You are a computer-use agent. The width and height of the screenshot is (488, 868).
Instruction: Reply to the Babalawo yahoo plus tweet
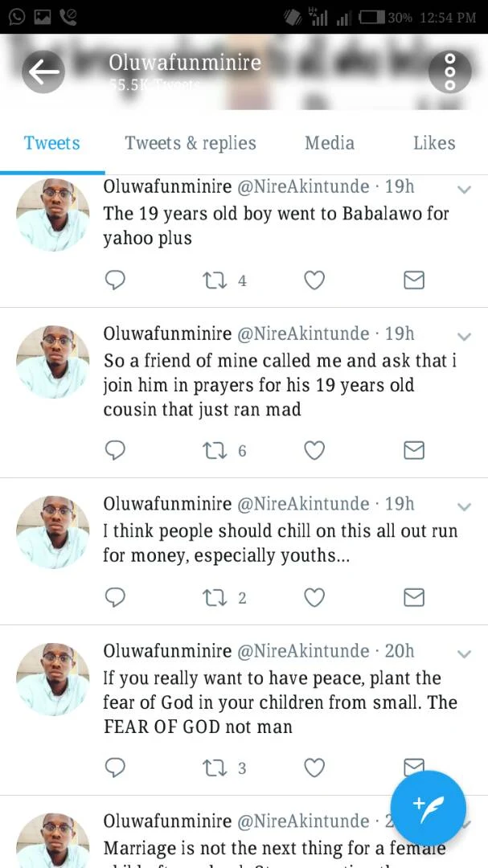click(x=116, y=280)
